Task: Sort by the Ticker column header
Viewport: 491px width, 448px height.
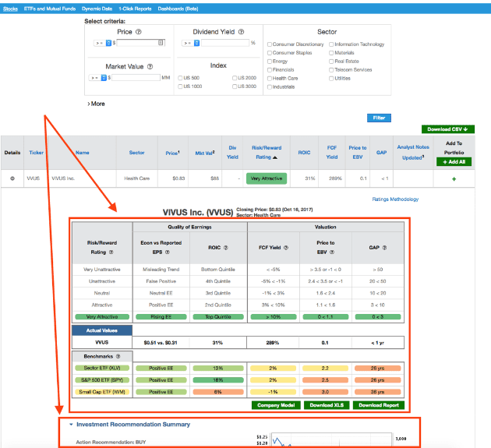Action: pos(37,153)
